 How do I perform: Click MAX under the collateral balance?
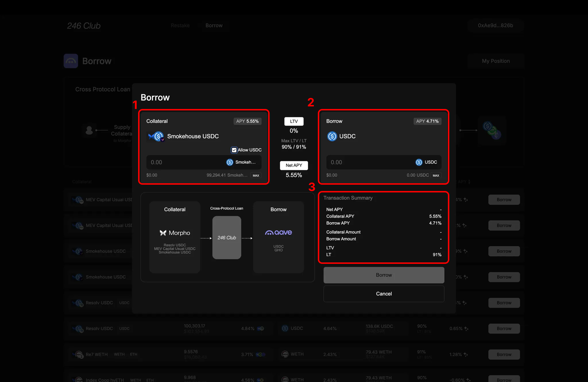pyautogui.click(x=256, y=176)
